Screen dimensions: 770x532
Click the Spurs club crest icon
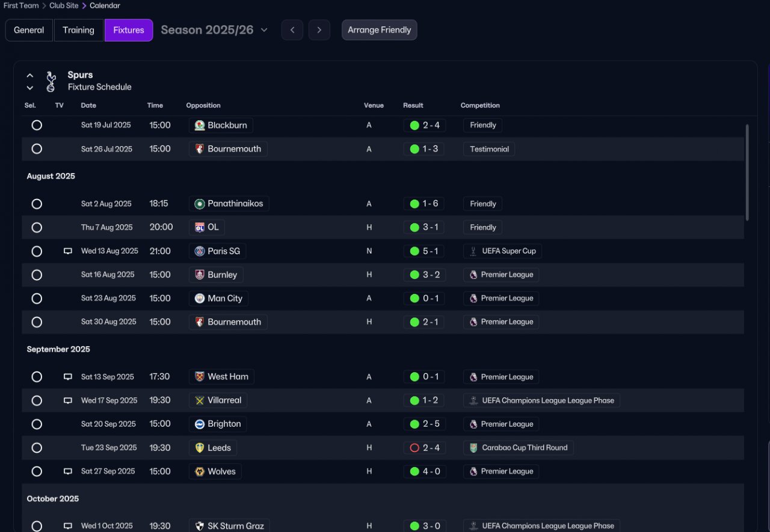(x=51, y=81)
